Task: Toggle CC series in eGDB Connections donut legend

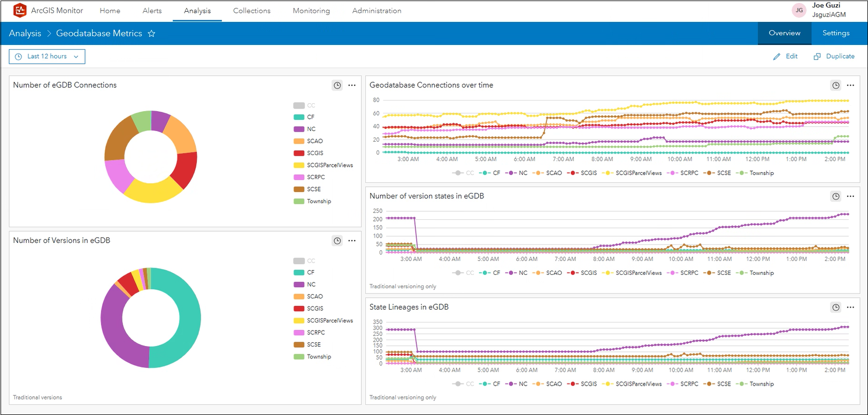Action: tap(304, 105)
